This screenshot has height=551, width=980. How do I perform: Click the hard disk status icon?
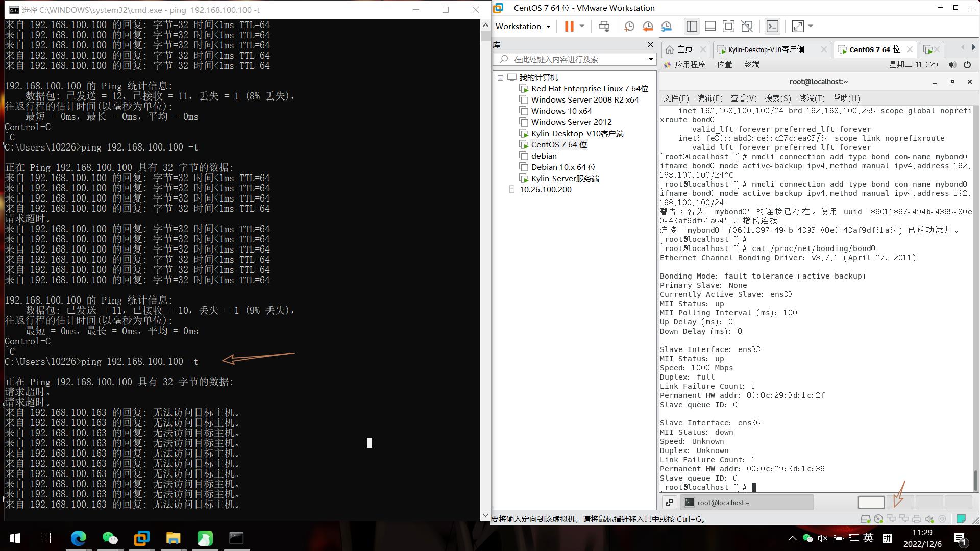[865, 519]
